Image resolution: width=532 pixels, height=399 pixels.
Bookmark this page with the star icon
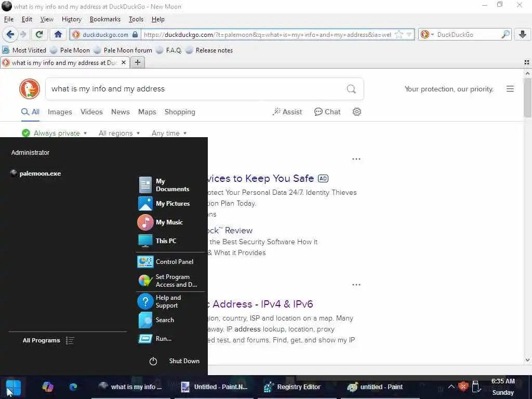(x=400, y=34)
